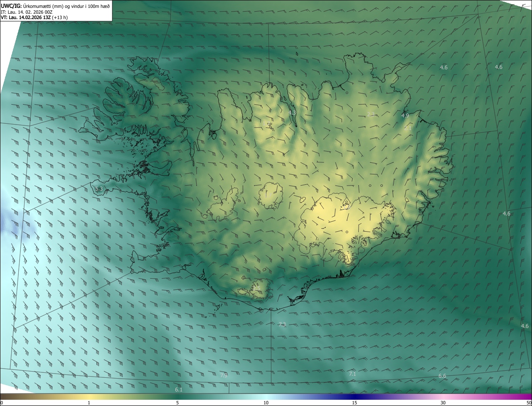Screen dimensions: 532x406
Task: Click the map value label '4.9'
Action: click(x=405, y=115)
